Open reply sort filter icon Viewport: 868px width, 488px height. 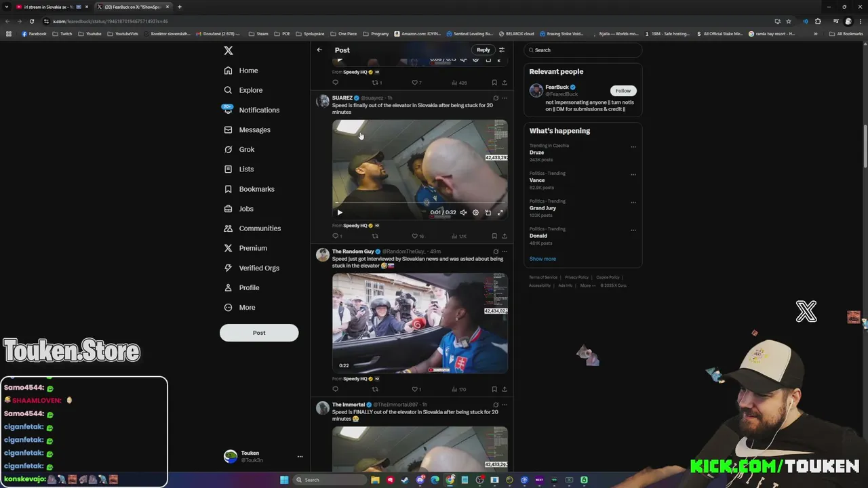[x=502, y=50]
